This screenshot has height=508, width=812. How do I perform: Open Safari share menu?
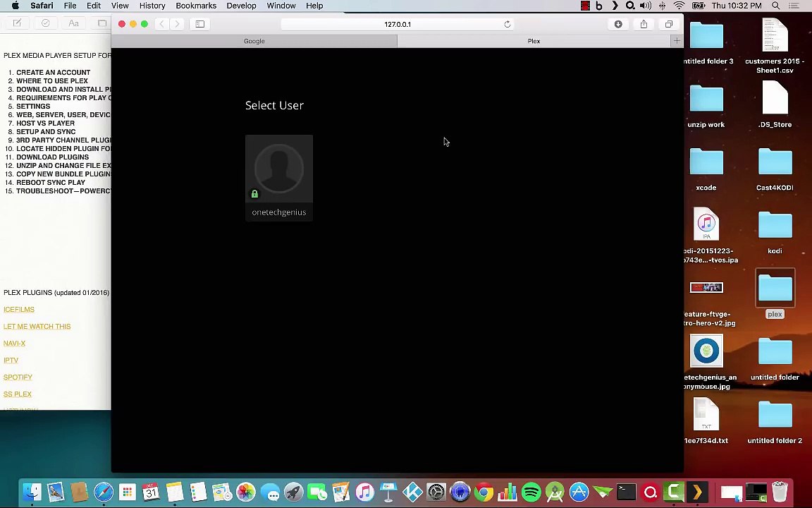[x=644, y=24]
